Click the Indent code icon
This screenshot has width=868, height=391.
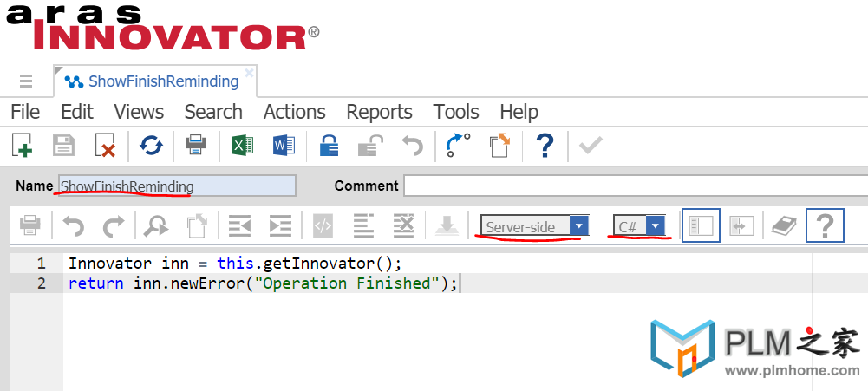(x=280, y=225)
